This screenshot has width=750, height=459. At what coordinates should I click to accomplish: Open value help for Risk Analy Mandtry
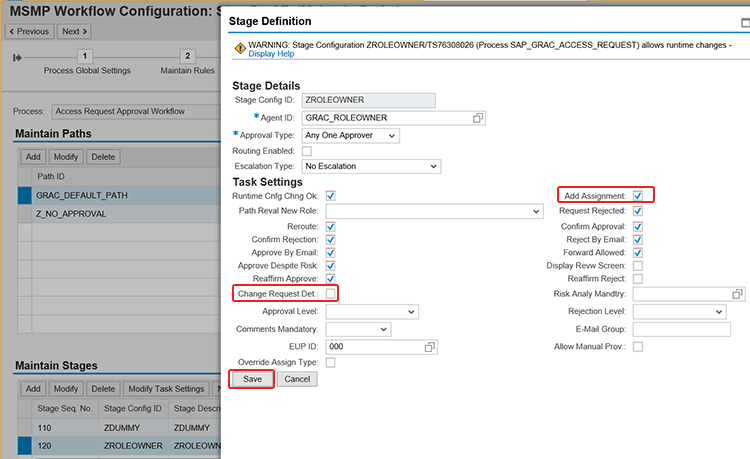(738, 294)
